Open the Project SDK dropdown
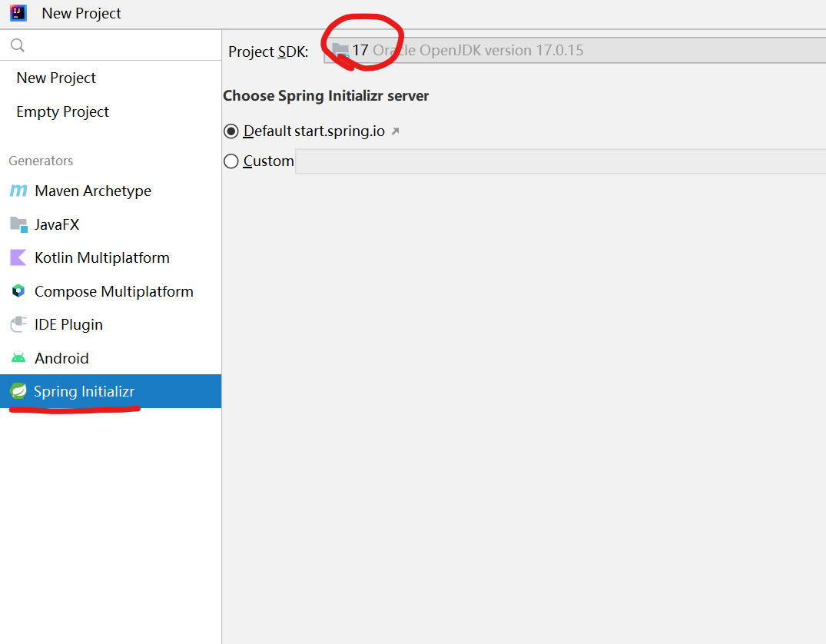Viewport: 826px width, 644px height. pyautogui.click(x=575, y=51)
